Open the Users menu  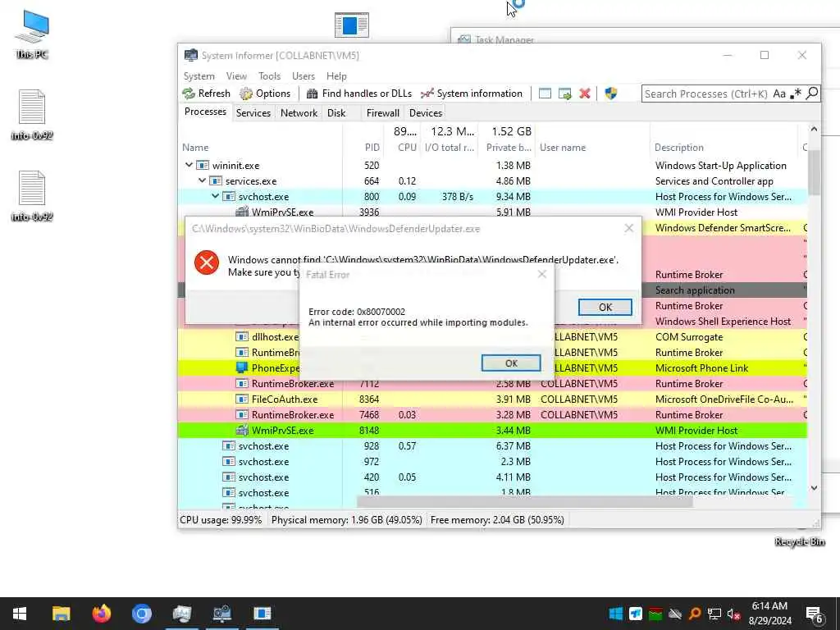point(304,76)
